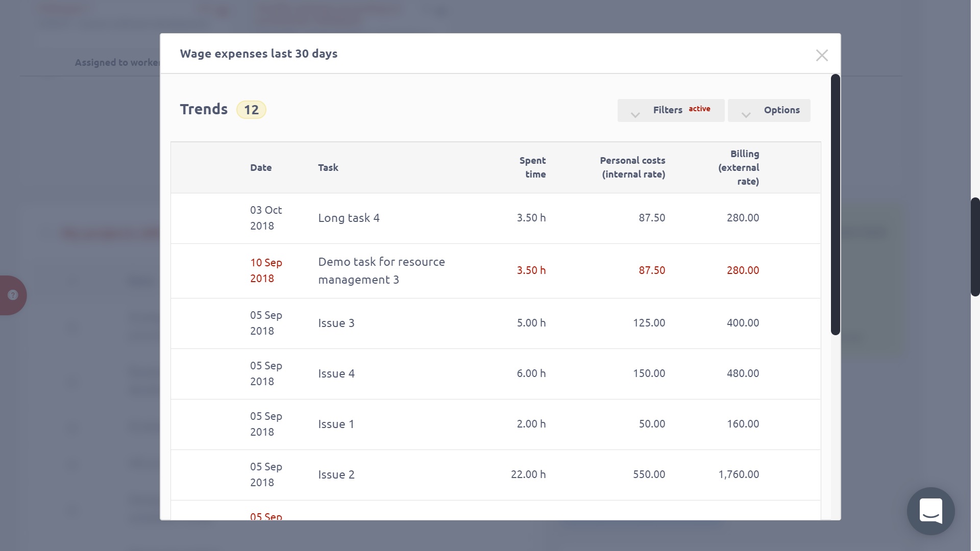Expand the Options dropdown
Screen dimensions: 980x551
click(x=769, y=110)
